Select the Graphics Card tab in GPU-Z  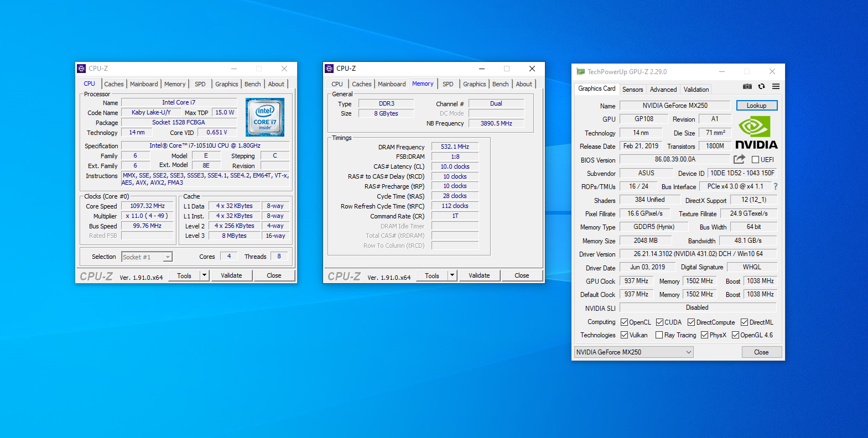pos(596,88)
